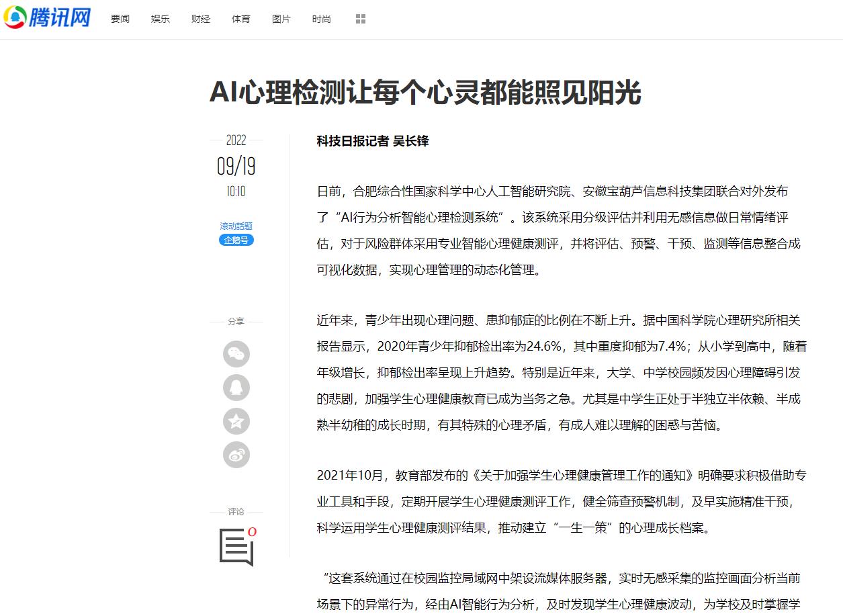Go to the 体育 sports section
Image resolution: width=843 pixels, height=616 pixels.
pyautogui.click(x=241, y=19)
